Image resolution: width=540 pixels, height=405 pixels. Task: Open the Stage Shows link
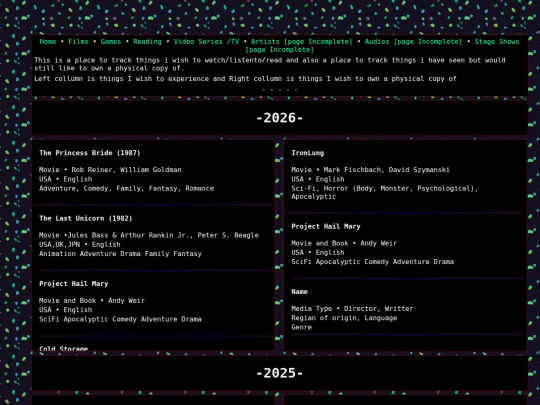[x=497, y=42]
